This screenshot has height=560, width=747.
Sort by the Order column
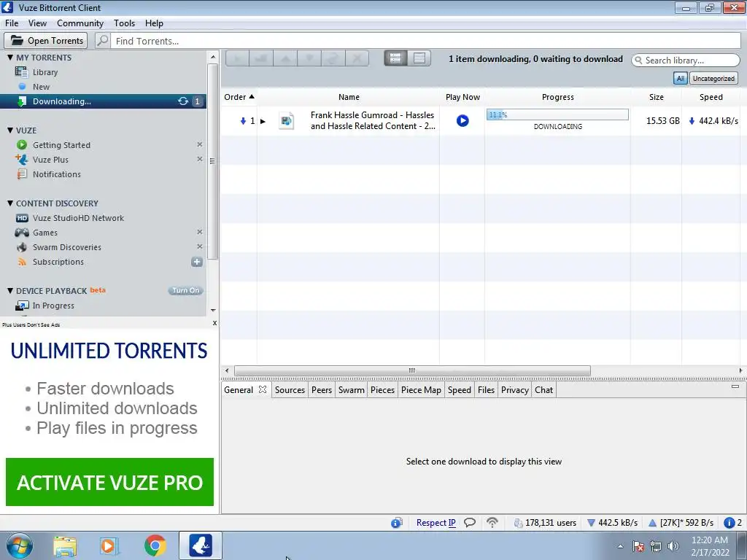coord(239,97)
